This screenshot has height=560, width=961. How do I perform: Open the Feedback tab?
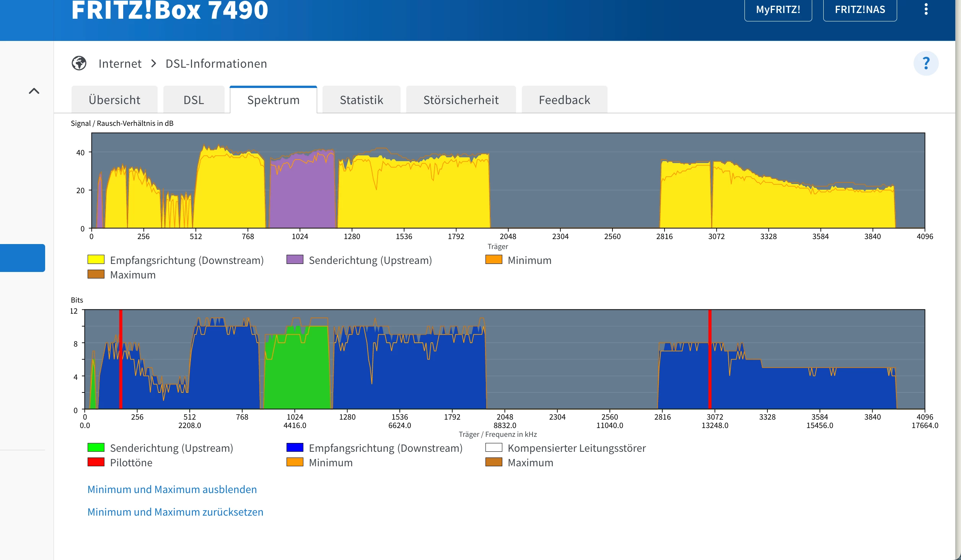pos(564,100)
